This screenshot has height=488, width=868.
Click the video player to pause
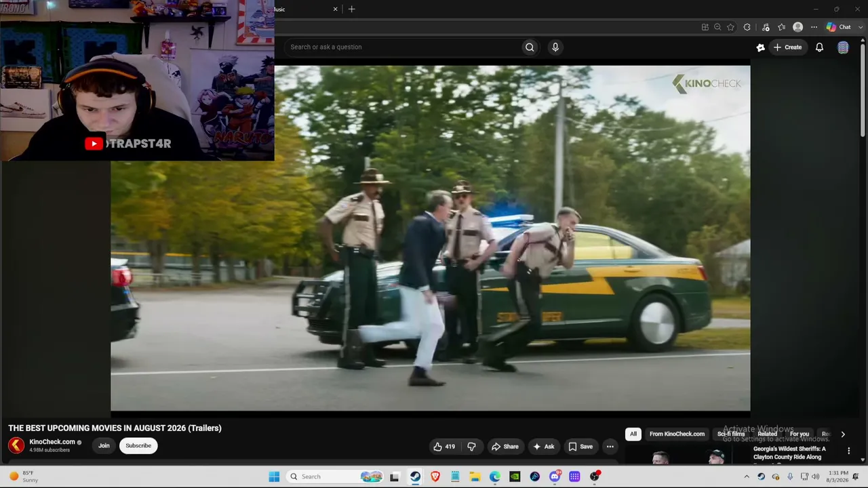[x=431, y=238]
